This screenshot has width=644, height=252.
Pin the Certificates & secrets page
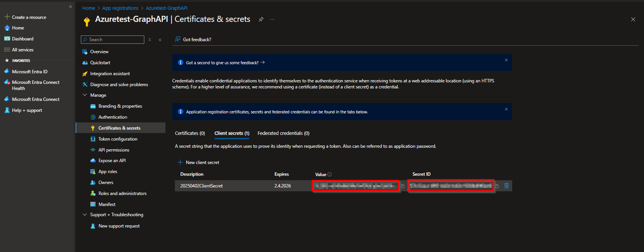261,19
